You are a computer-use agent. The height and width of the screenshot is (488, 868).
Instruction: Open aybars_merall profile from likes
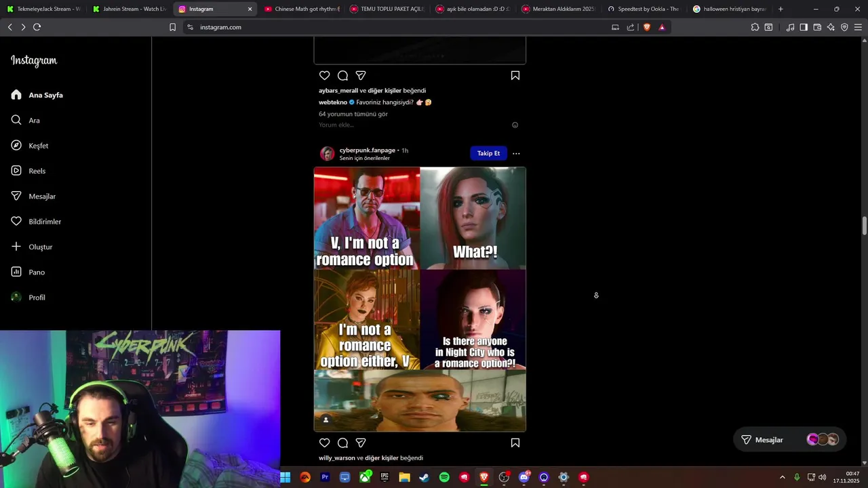338,90
